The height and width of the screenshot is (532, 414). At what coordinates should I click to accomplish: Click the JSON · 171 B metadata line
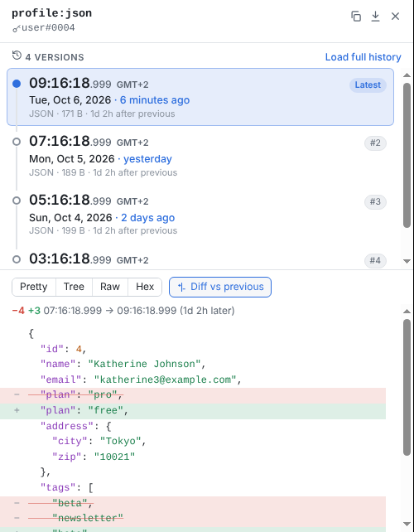click(102, 114)
